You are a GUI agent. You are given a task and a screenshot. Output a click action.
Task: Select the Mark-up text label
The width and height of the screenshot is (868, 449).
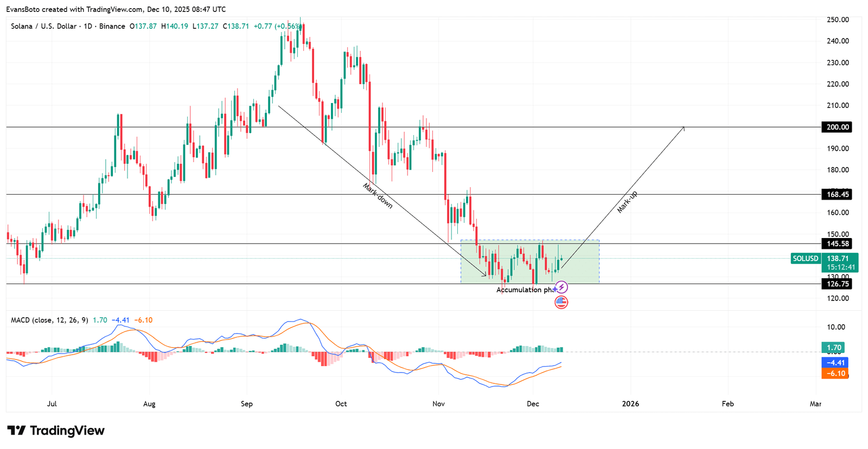pyautogui.click(x=627, y=202)
